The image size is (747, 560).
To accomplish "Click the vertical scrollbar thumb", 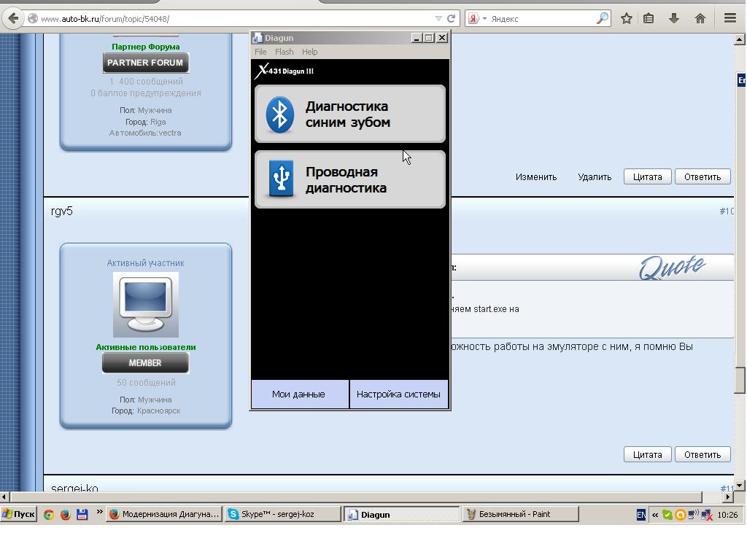I will click(740, 380).
